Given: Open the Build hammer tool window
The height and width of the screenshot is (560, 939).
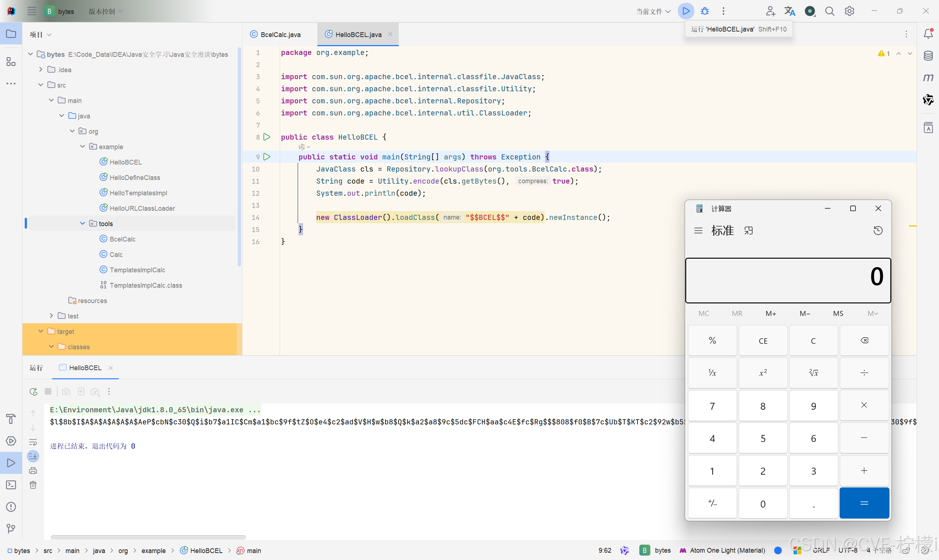Looking at the screenshot, I should pos(11,419).
